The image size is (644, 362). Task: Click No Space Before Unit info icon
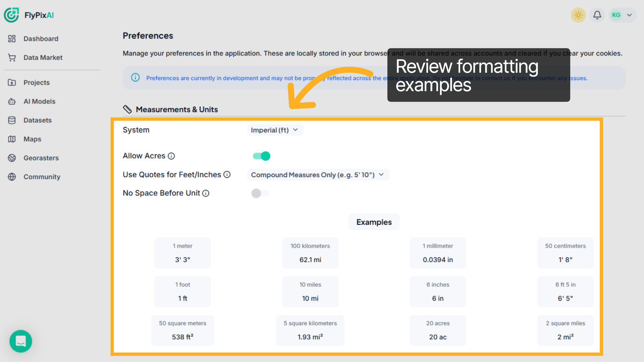(206, 193)
